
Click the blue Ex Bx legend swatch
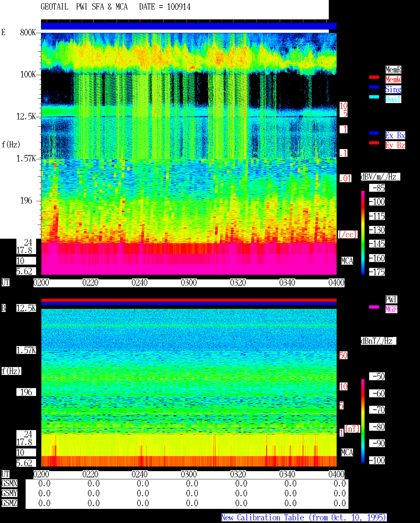coord(374,133)
